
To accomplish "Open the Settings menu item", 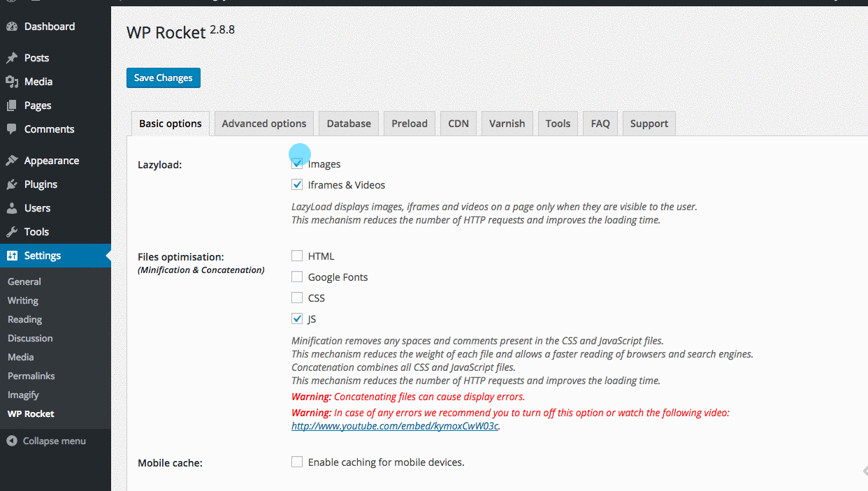I will tap(55, 256).
